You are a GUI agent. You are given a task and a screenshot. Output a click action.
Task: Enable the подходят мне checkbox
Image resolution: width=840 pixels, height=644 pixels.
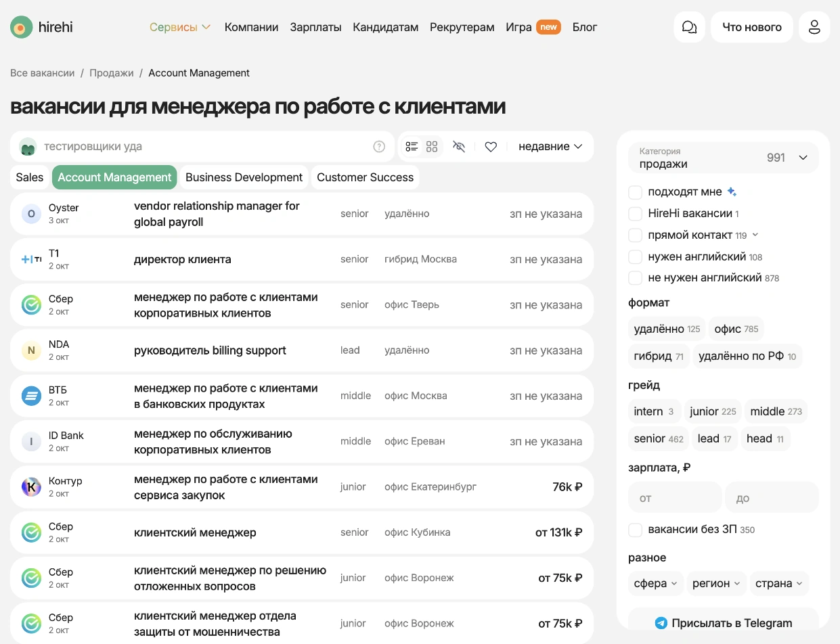(635, 192)
